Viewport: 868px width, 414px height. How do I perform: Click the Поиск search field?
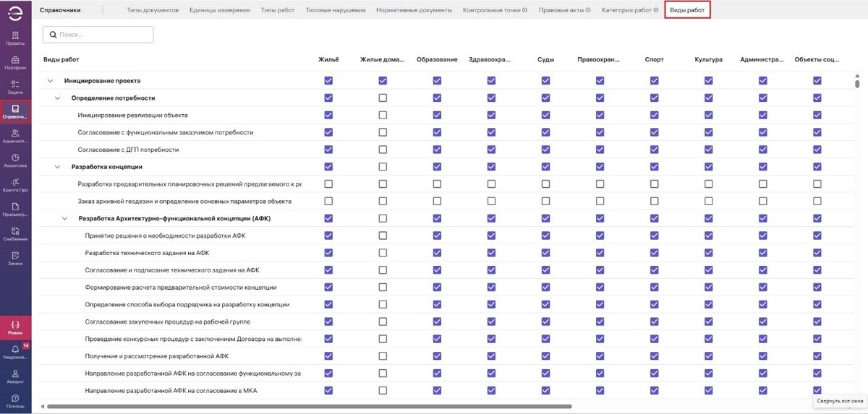[98, 35]
